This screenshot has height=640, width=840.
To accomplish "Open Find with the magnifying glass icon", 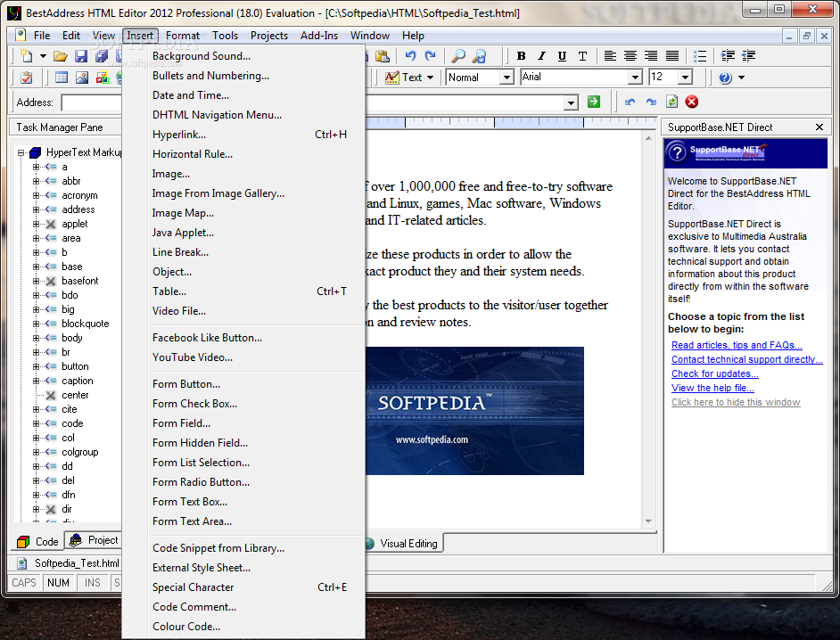I will (x=458, y=55).
